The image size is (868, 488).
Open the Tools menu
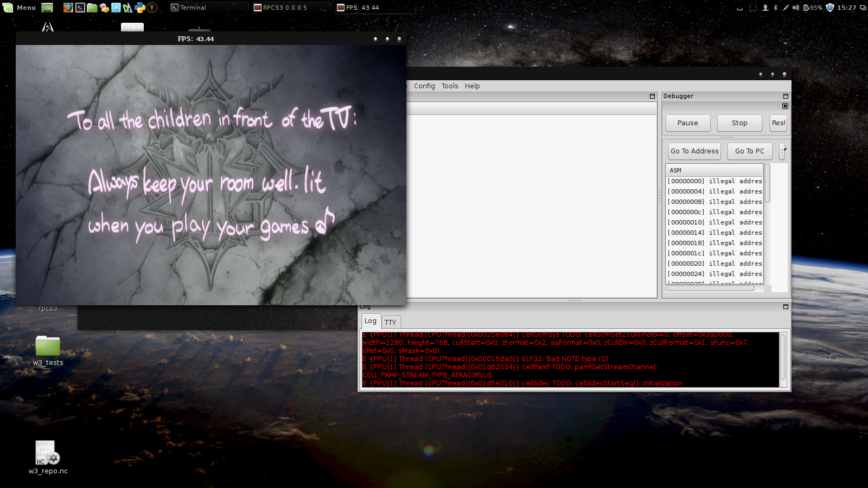click(x=449, y=86)
